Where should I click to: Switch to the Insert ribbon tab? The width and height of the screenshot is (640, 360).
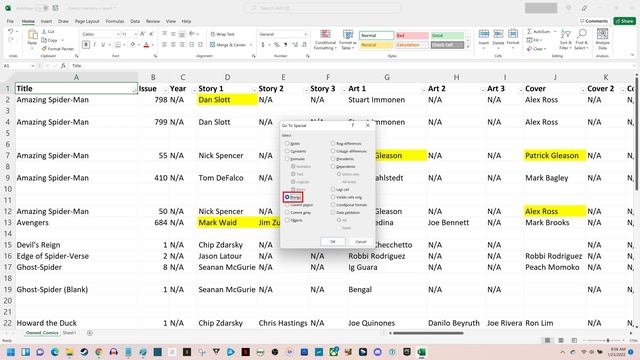46,21
